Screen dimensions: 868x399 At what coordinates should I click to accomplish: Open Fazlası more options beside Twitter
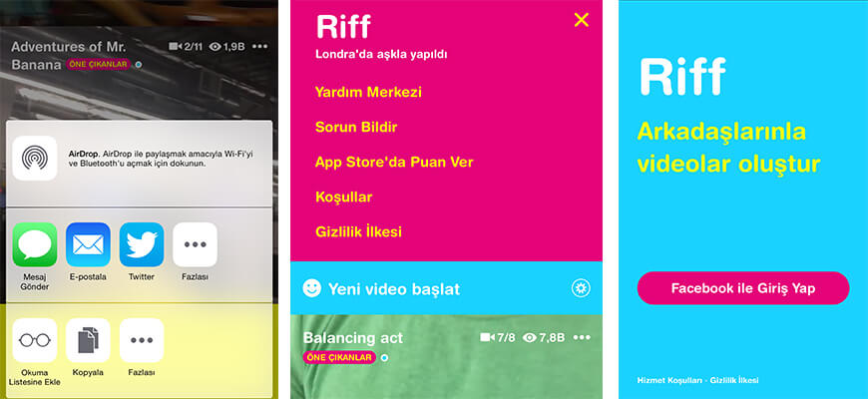click(x=195, y=244)
